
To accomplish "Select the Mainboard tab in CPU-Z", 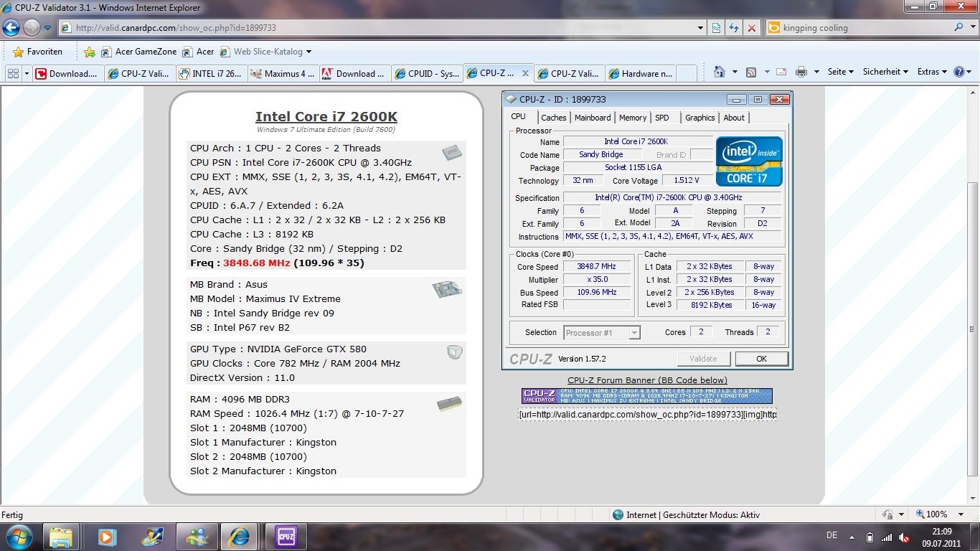I will (593, 118).
